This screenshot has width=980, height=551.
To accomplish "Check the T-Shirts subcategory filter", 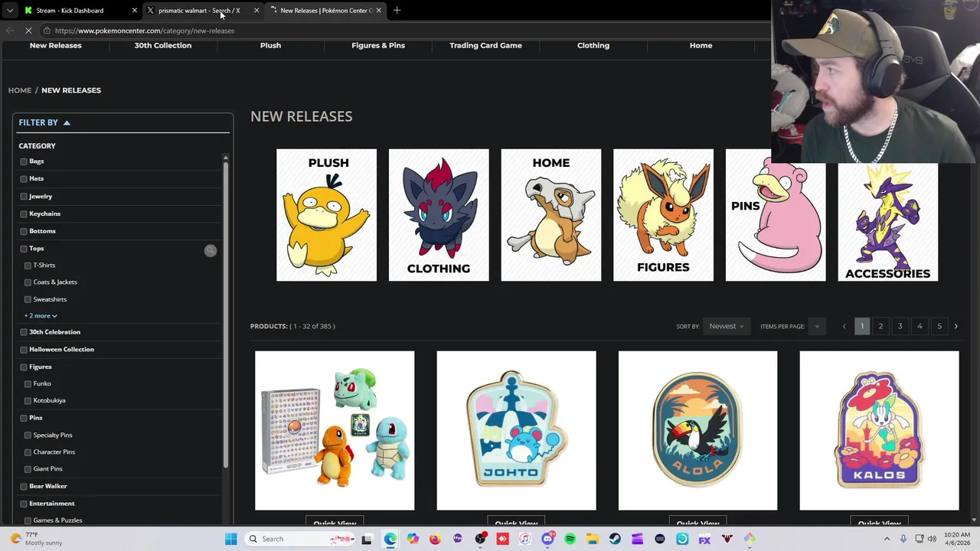I will (x=28, y=265).
